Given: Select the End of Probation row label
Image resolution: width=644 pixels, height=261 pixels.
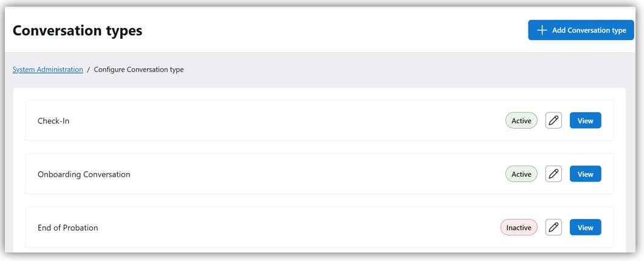Looking at the screenshot, I should point(67,228).
